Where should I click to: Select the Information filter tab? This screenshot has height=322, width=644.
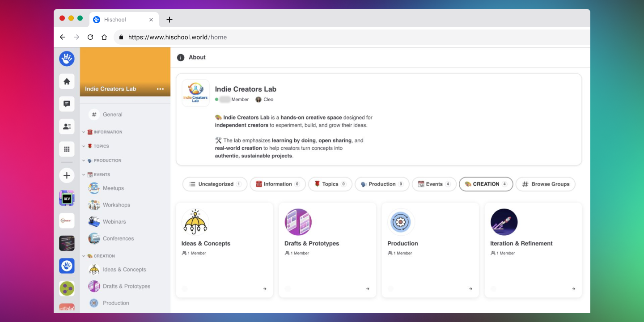278,184
